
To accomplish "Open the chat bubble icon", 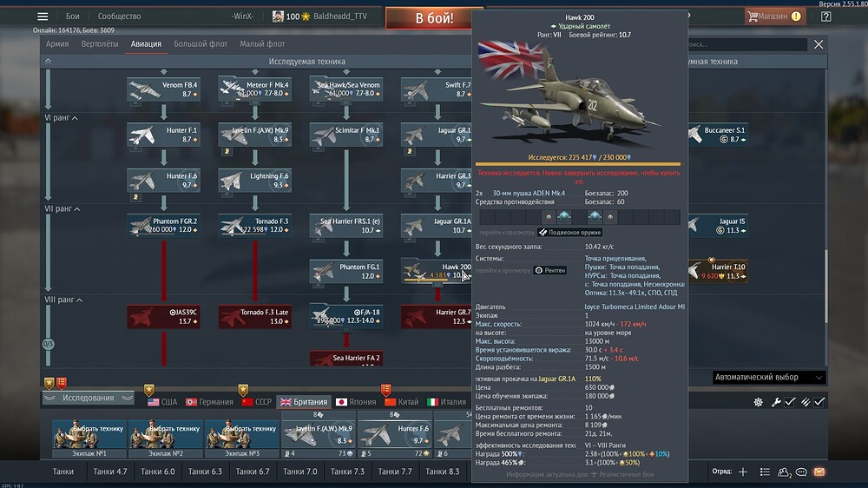I will (801, 472).
